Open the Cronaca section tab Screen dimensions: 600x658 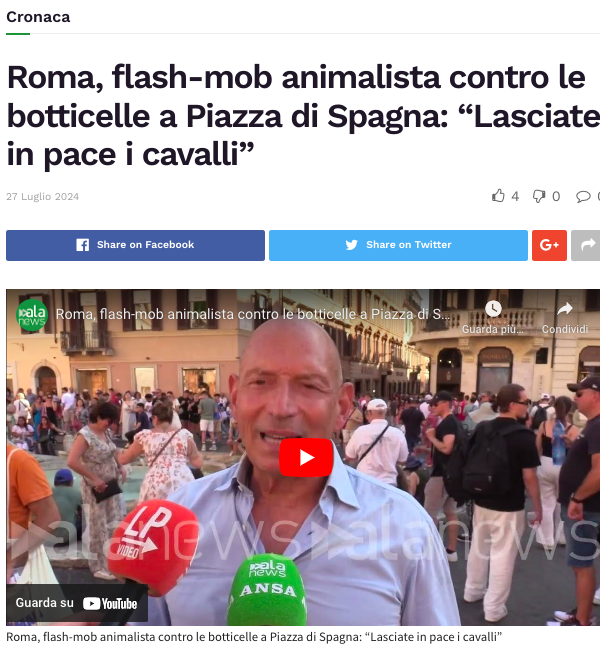(x=38, y=17)
